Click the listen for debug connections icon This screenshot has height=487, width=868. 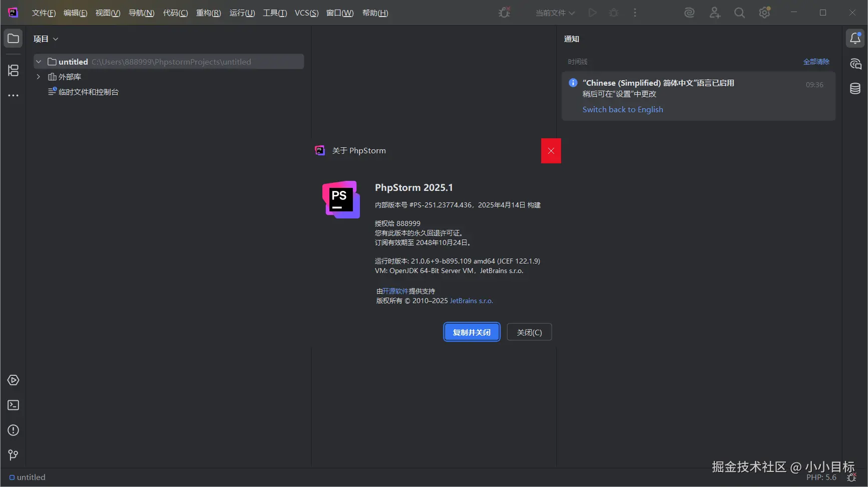(x=505, y=13)
